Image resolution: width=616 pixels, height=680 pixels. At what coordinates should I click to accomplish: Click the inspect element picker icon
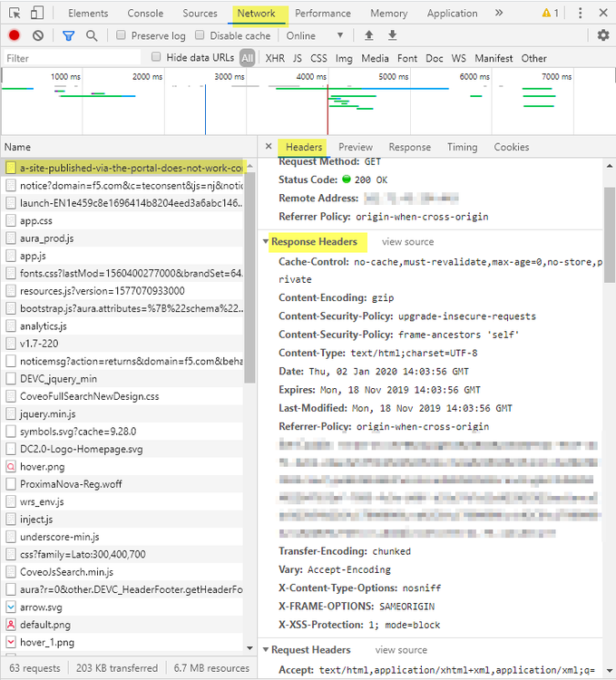point(13,13)
